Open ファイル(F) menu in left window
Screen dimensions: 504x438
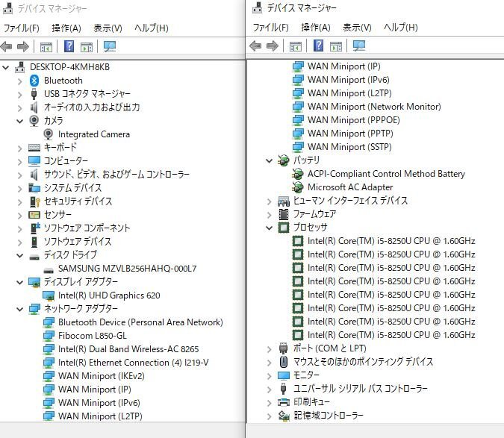click(22, 28)
